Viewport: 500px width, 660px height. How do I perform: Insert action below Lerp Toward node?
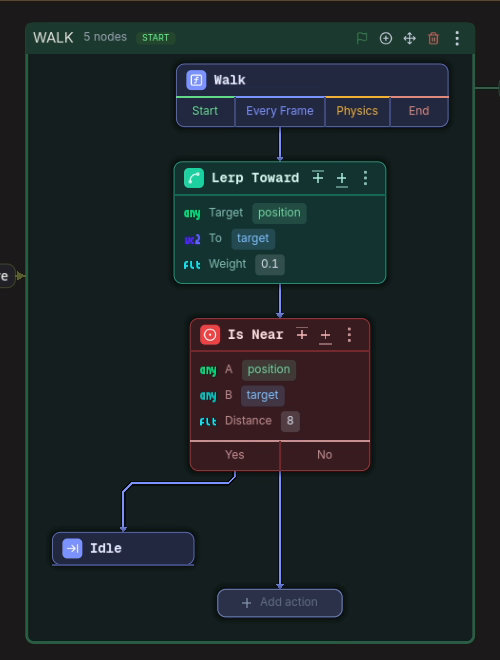click(342, 178)
